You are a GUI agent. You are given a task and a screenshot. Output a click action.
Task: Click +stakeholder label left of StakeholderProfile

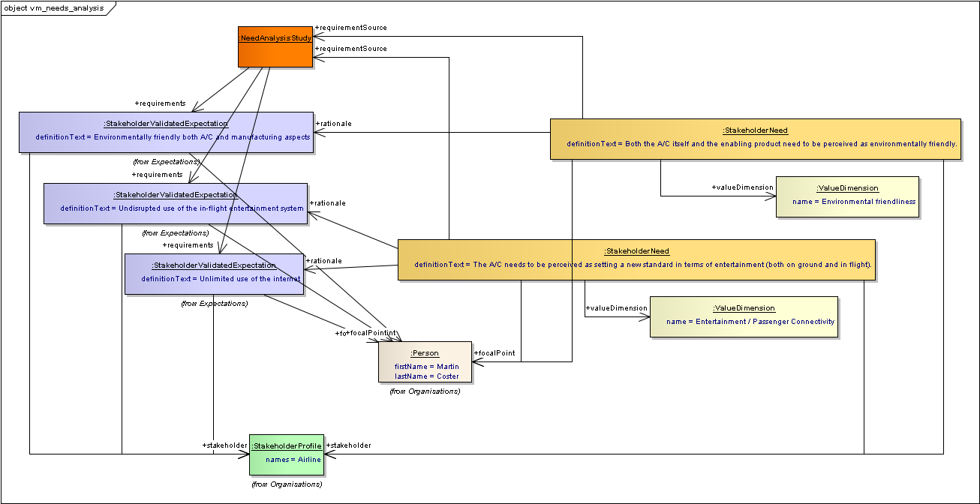click(x=224, y=445)
